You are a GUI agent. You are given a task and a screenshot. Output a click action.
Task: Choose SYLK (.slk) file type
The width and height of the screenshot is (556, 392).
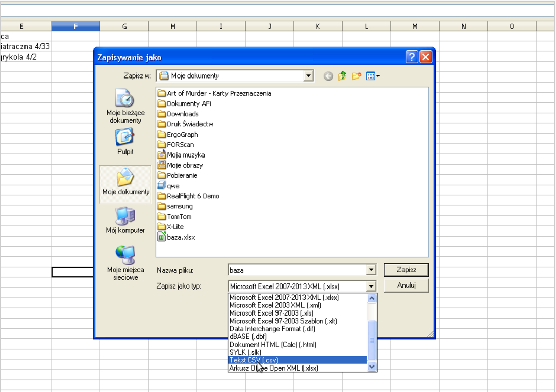[x=297, y=352]
